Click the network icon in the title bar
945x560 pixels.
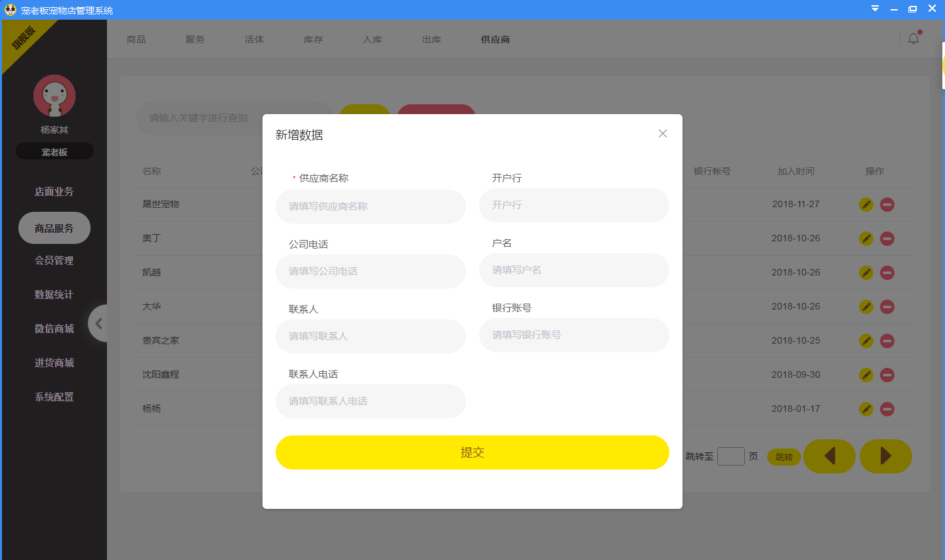pos(874,9)
